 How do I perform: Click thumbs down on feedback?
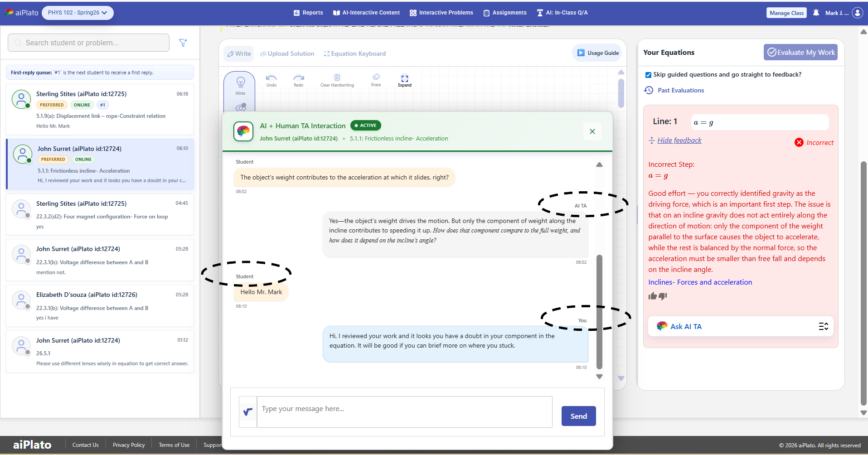click(x=663, y=296)
